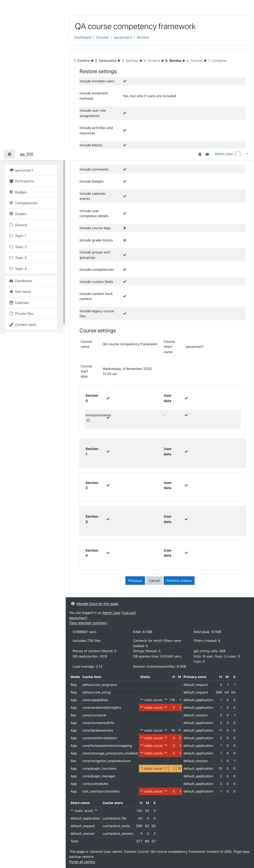
Task: Click the General folder icon
Action: coord(12,225)
